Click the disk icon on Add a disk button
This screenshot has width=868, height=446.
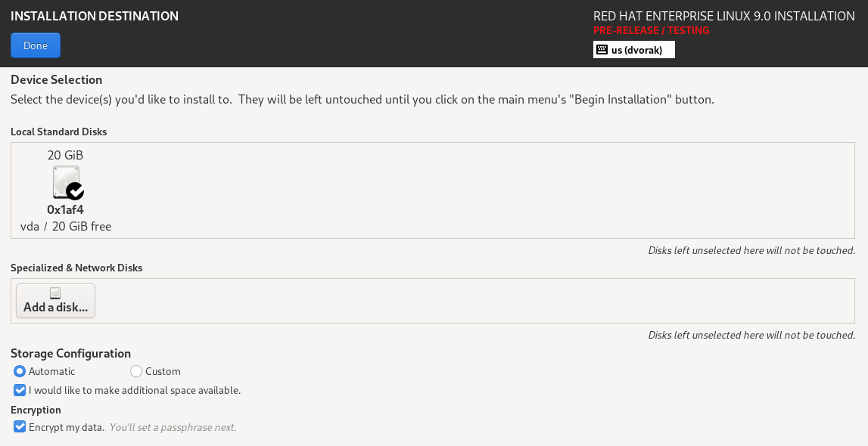pyautogui.click(x=54, y=293)
